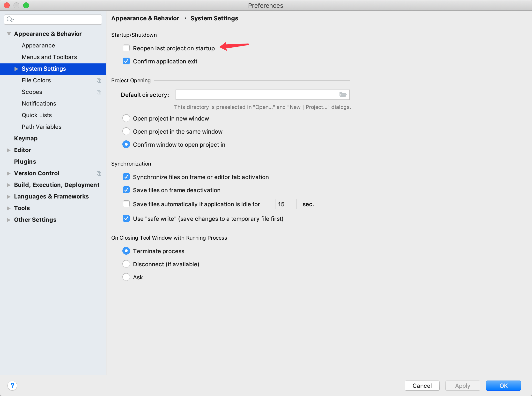
Task: Expand the Editor section arrow
Action: point(9,150)
